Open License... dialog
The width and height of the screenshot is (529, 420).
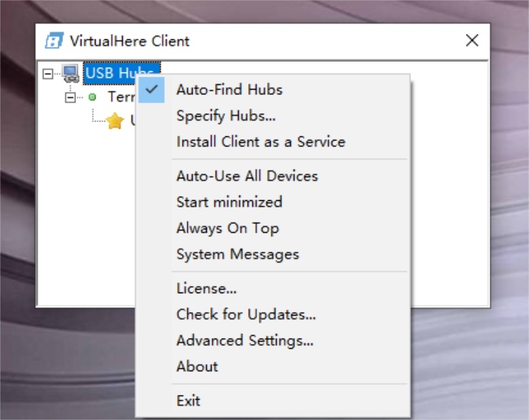pyautogui.click(x=273, y=288)
